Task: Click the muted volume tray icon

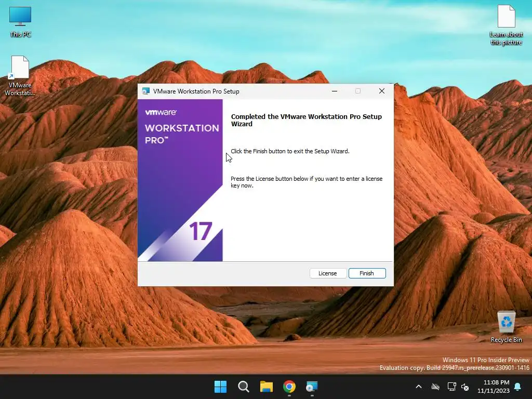Action: [x=465, y=387]
